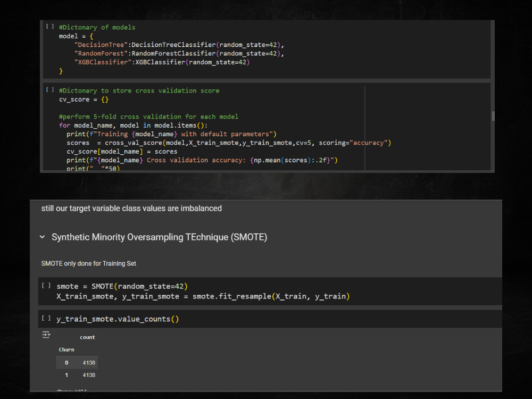
Task: Click the comment '#perform 5-fold cross validation for each model'
Action: [148, 117]
